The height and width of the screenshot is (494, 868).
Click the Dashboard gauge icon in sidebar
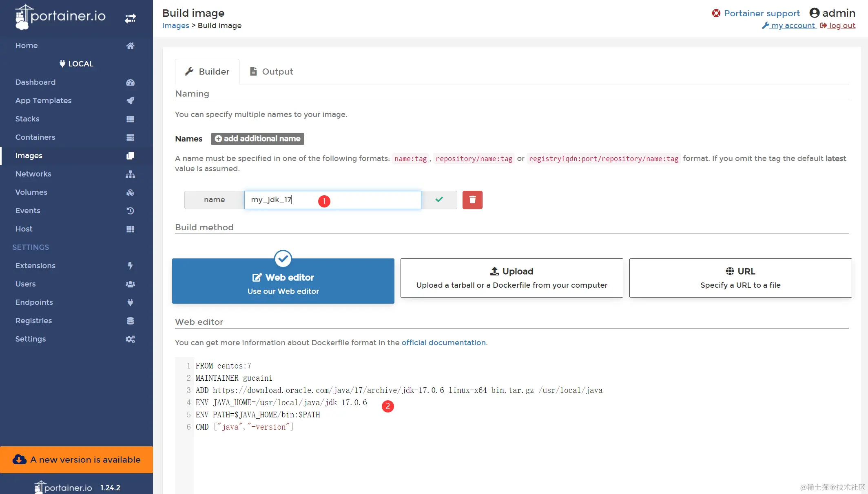click(130, 82)
